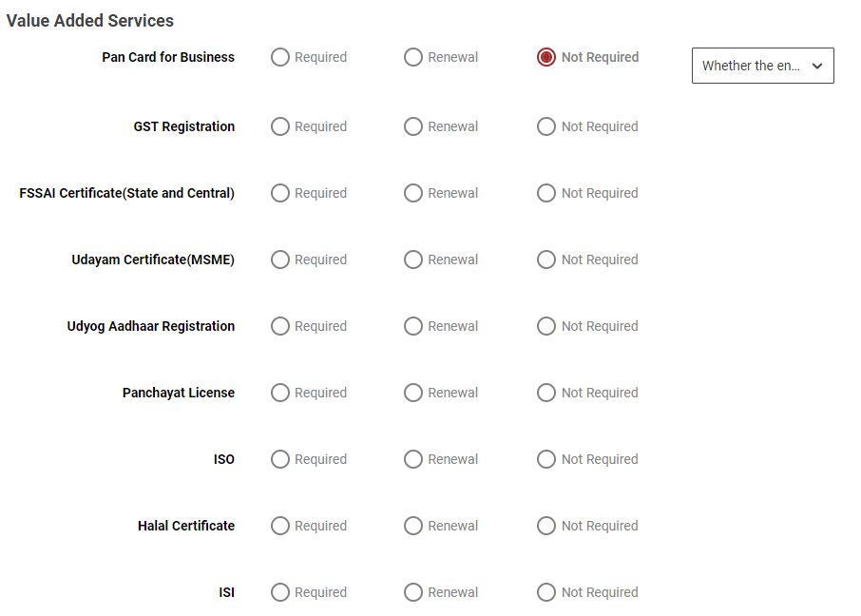Click Not Required for Pan Card for Business
861x616 pixels.
(546, 57)
